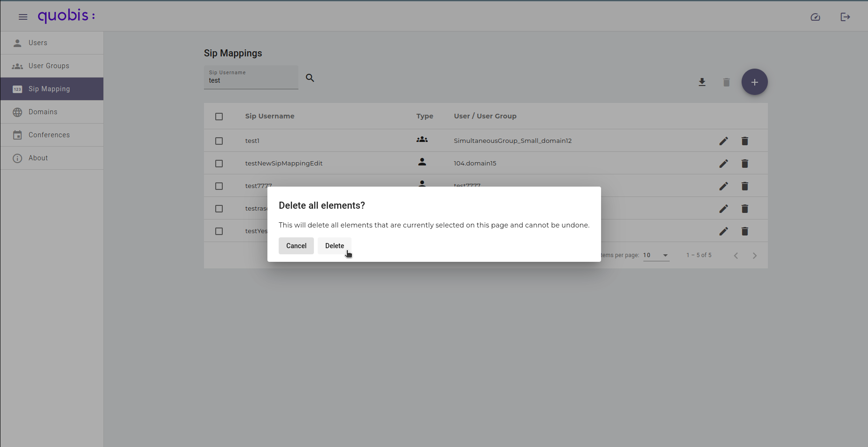Confirm with the Delete button

(x=335, y=246)
